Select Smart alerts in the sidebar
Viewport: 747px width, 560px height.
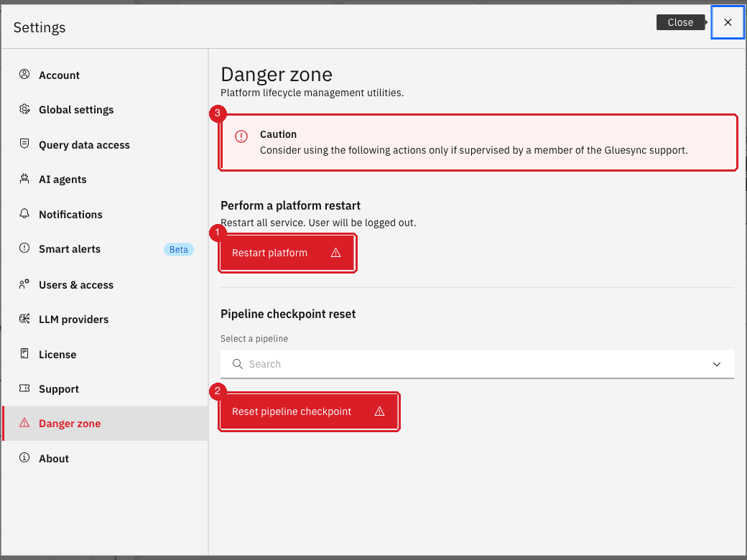click(x=105, y=249)
